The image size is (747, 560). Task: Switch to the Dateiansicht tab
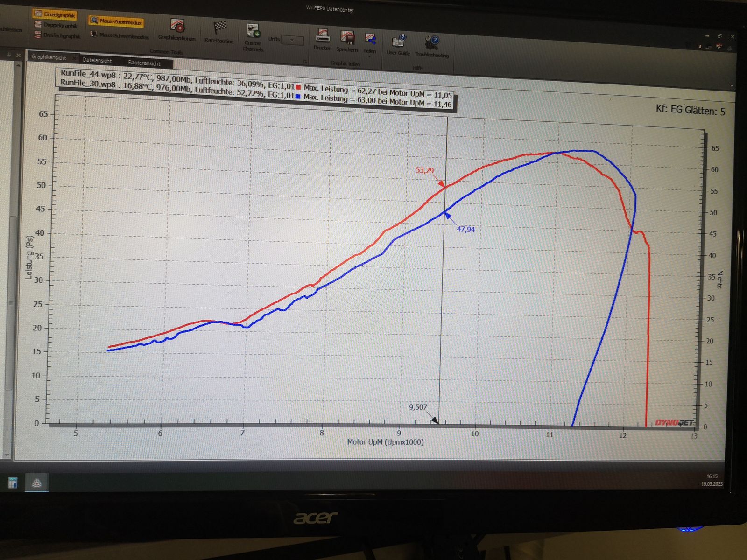(x=97, y=60)
